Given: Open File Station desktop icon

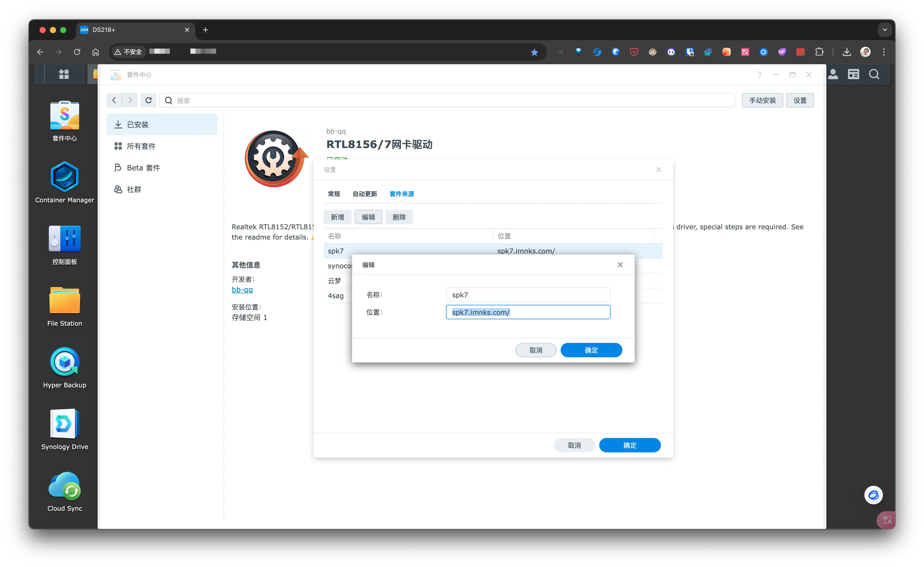Looking at the screenshot, I should click(x=64, y=301).
